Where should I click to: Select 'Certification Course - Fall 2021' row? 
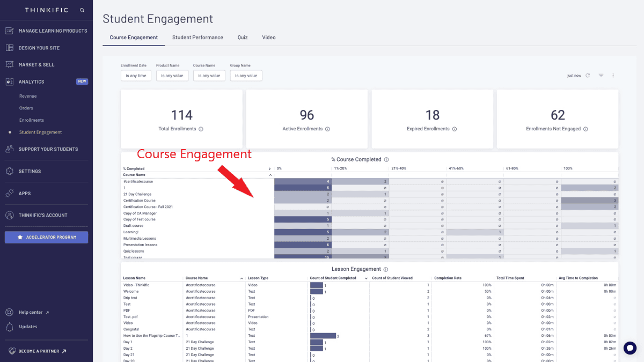[x=148, y=207]
